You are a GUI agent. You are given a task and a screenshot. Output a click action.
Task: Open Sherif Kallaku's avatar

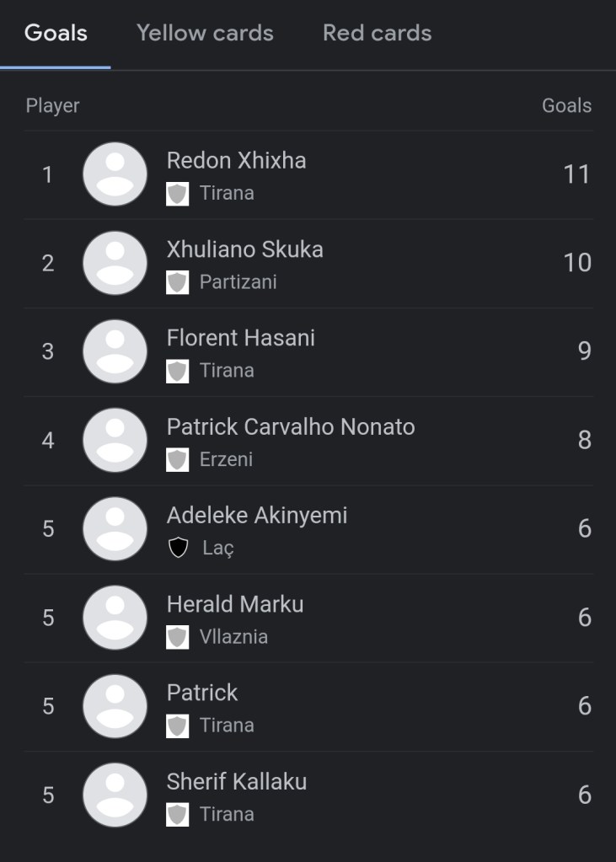(115, 795)
